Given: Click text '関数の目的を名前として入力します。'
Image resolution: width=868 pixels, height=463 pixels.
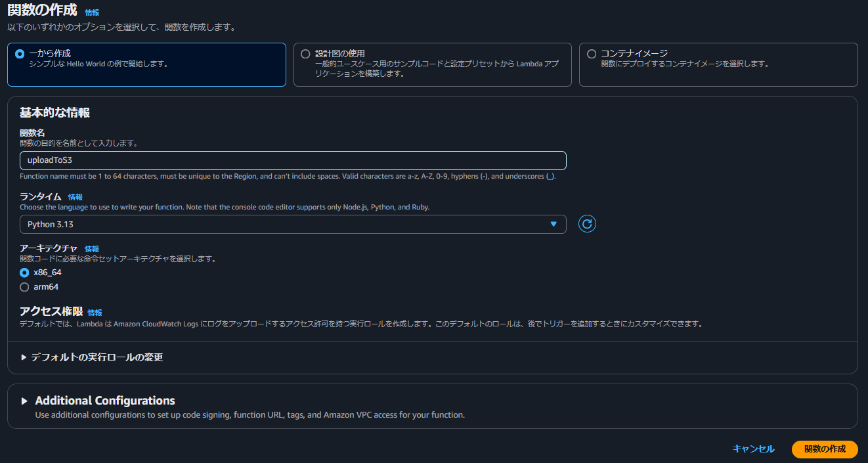Looking at the screenshot, I should pyautogui.click(x=78, y=143).
